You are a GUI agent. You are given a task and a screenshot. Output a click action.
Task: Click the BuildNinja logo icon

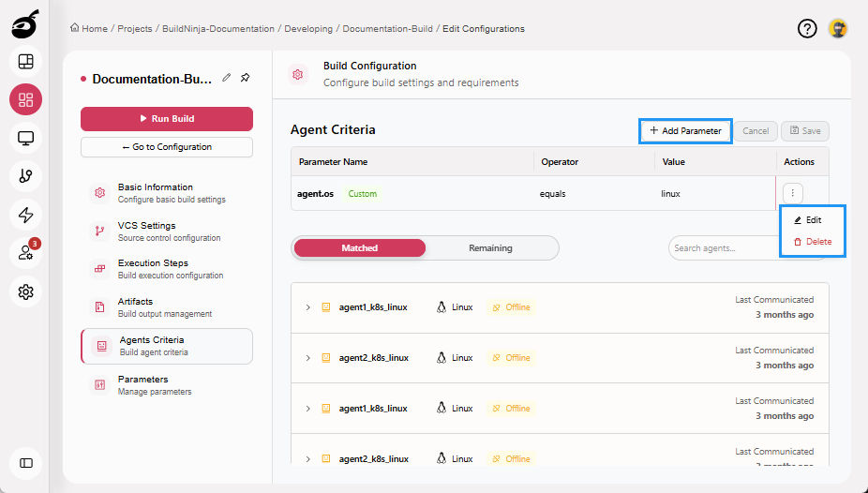click(x=25, y=23)
